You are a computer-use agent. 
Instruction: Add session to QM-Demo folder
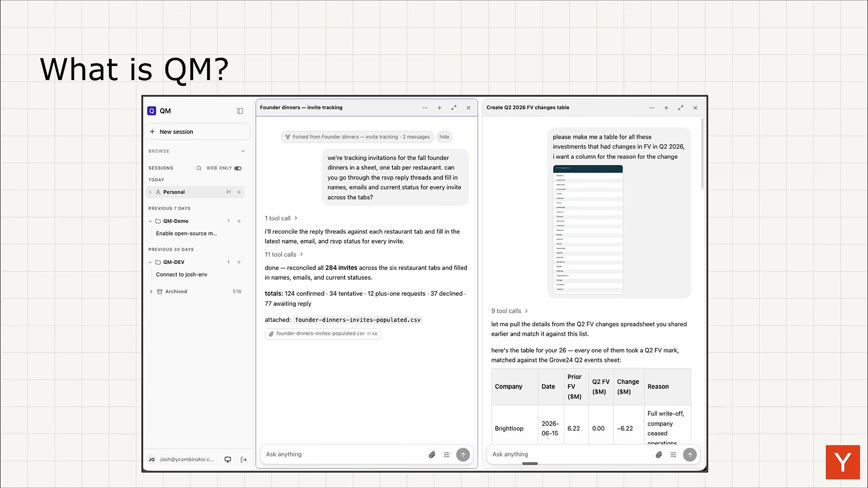tap(239, 221)
